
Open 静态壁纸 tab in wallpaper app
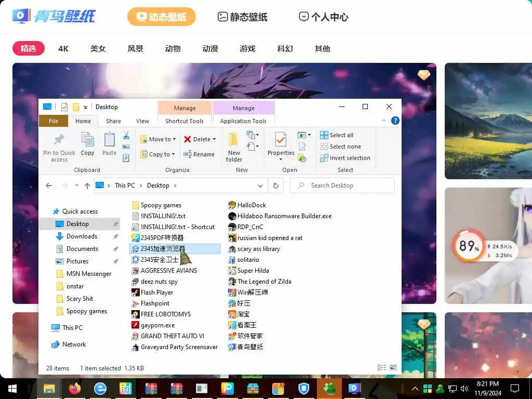tap(243, 17)
